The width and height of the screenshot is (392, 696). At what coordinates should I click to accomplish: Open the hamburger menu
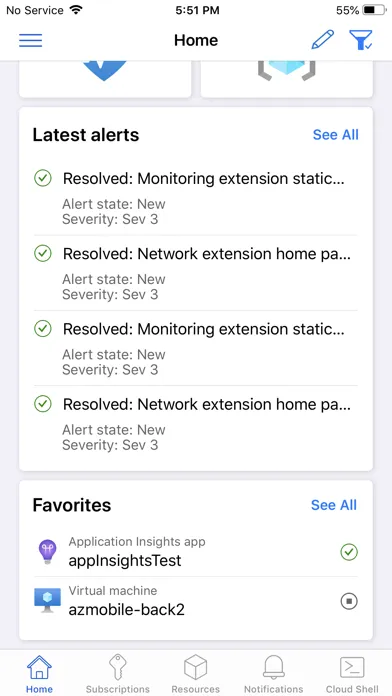(x=31, y=40)
